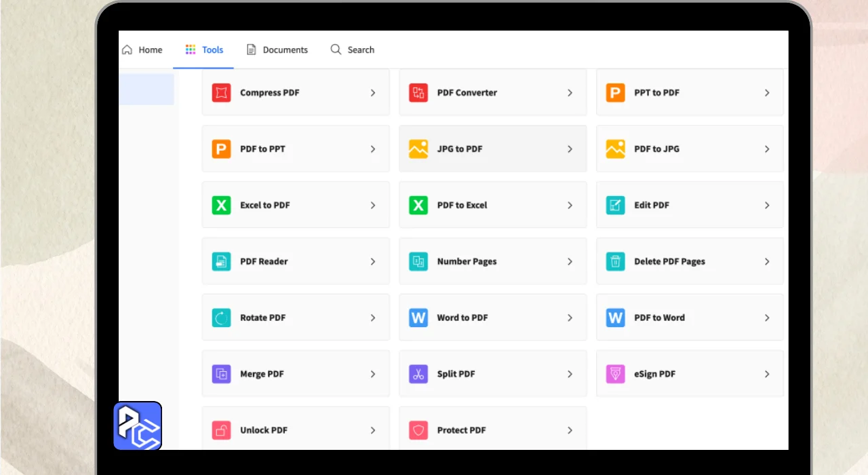Click the Rotate PDF icon
This screenshot has height=475, width=868.
point(221,318)
